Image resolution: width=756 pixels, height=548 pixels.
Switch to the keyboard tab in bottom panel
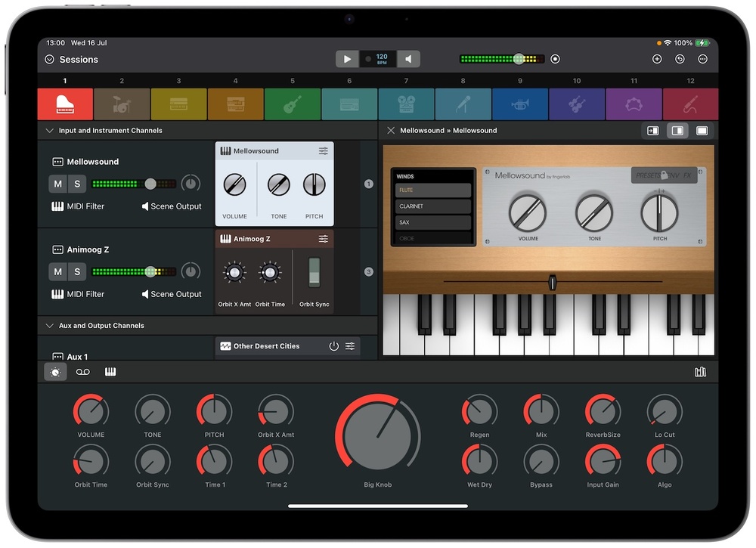pyautogui.click(x=110, y=372)
